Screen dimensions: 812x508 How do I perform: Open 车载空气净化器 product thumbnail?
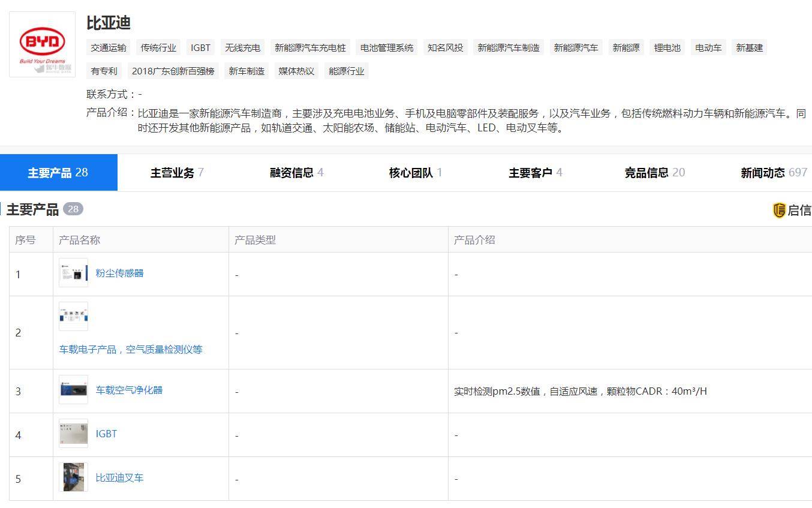pos(73,390)
